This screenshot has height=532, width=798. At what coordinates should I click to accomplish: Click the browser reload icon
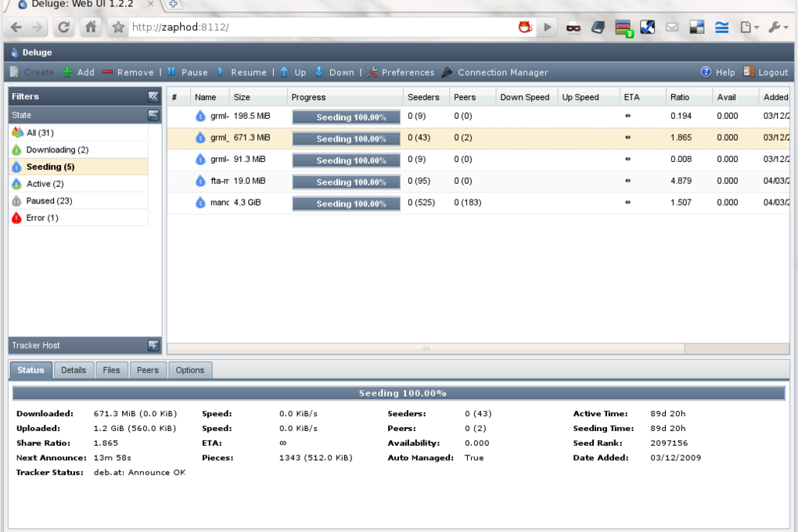(x=63, y=27)
